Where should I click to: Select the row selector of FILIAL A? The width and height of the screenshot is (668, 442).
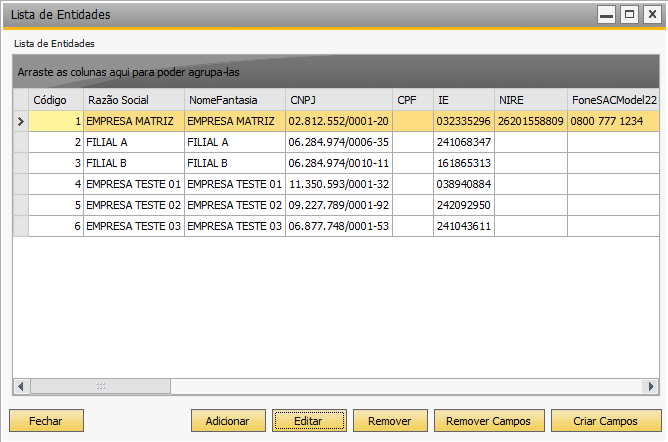coord(21,142)
